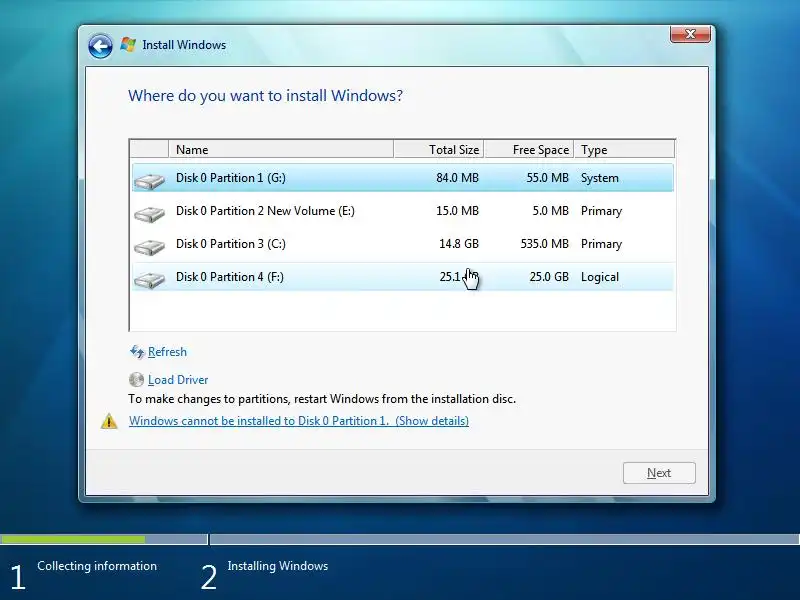Go back using the blue arrow button
The image size is (800, 600).
(x=100, y=46)
